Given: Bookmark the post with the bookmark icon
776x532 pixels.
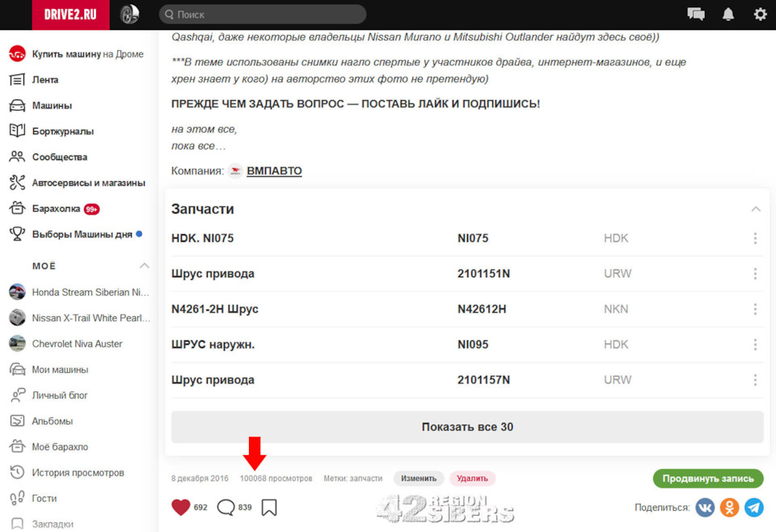Looking at the screenshot, I should (x=269, y=507).
